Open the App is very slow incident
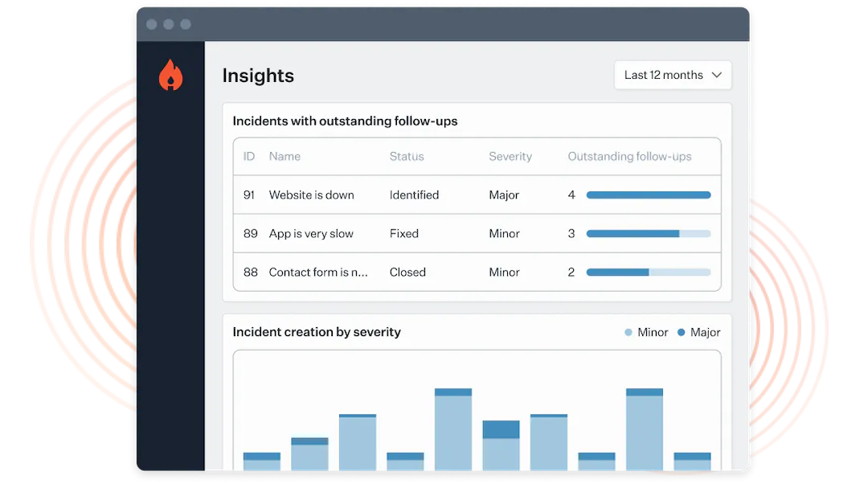This screenshot has height=484, width=868. (x=310, y=234)
